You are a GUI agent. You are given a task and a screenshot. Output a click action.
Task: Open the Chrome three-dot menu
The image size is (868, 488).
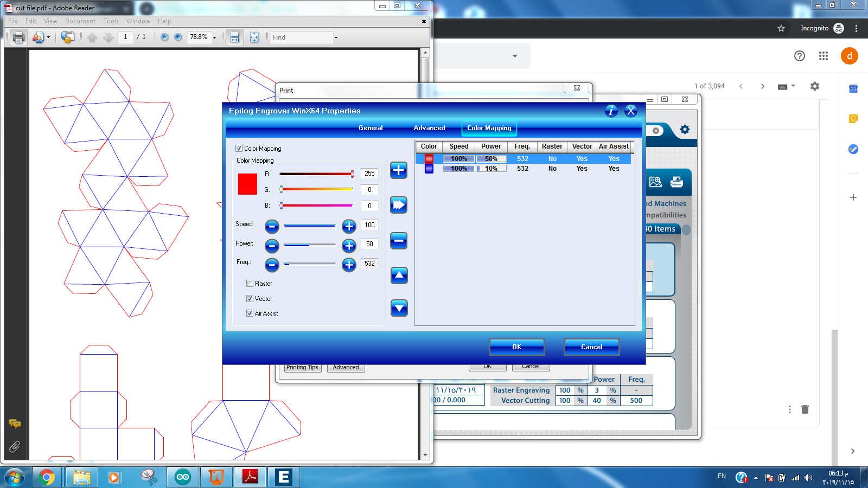pos(857,28)
